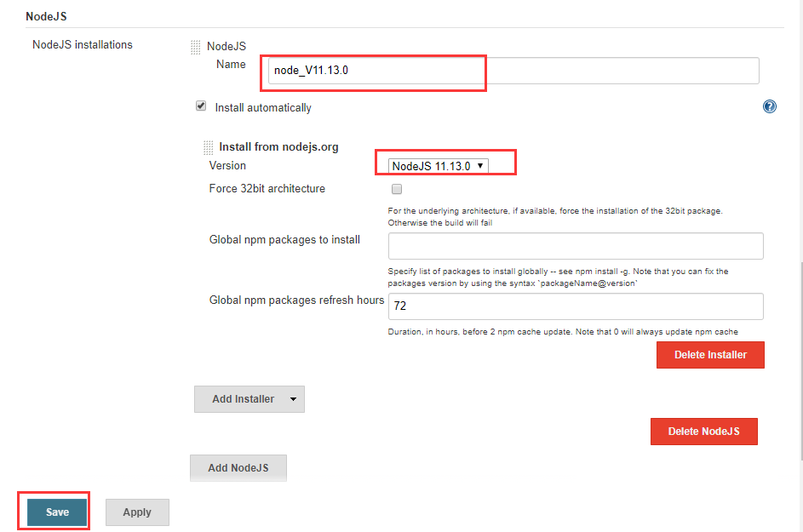Image resolution: width=803 pixels, height=532 pixels.
Task: Click the Install automatically label text
Action: click(263, 107)
